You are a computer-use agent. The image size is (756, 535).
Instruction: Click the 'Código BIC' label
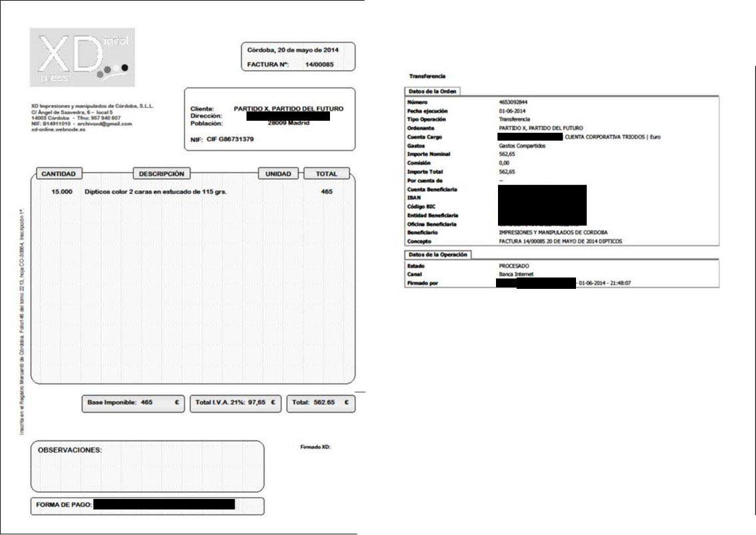pyautogui.click(x=421, y=207)
